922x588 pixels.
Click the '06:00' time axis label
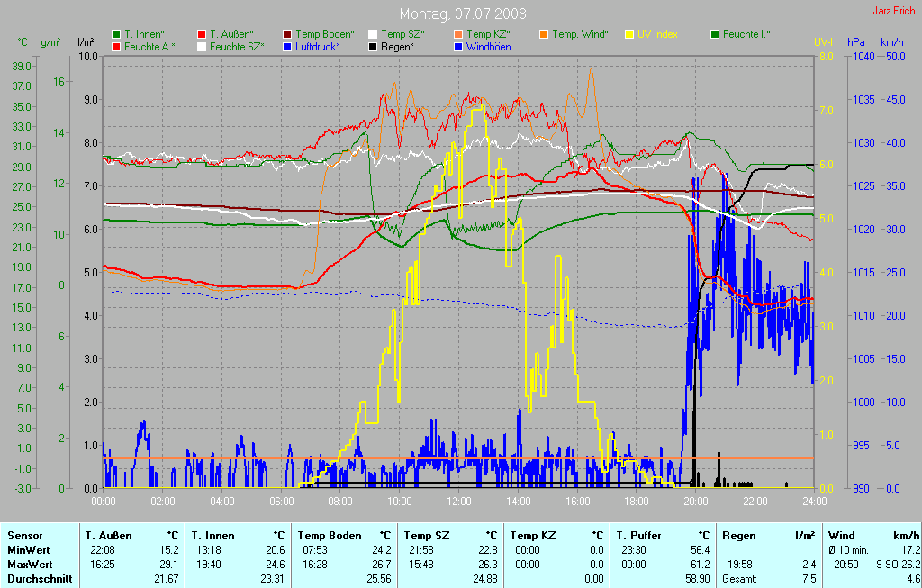click(x=281, y=502)
